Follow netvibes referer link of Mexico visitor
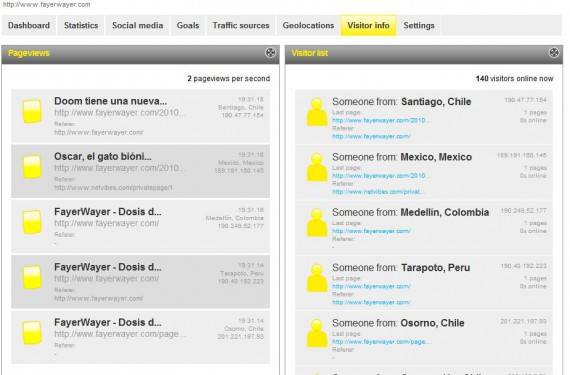This screenshot has width=570, height=375. click(377, 191)
